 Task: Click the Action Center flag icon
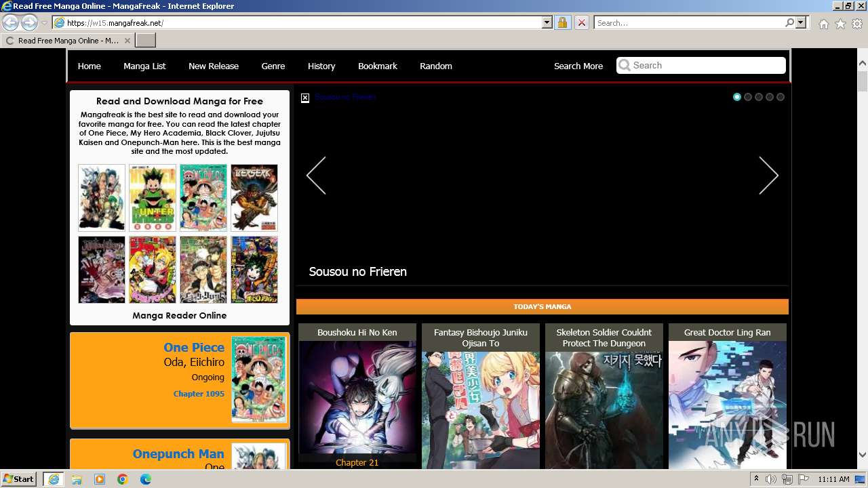coord(803,479)
